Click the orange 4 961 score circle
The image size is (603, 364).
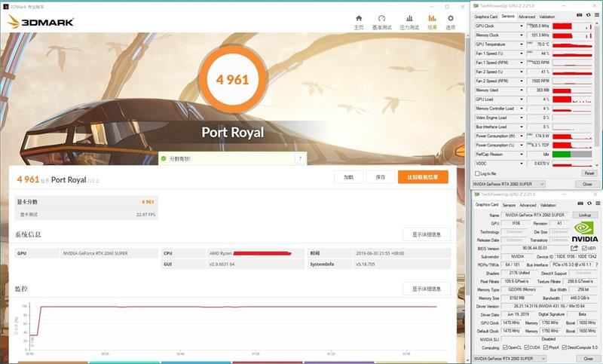coord(233,80)
